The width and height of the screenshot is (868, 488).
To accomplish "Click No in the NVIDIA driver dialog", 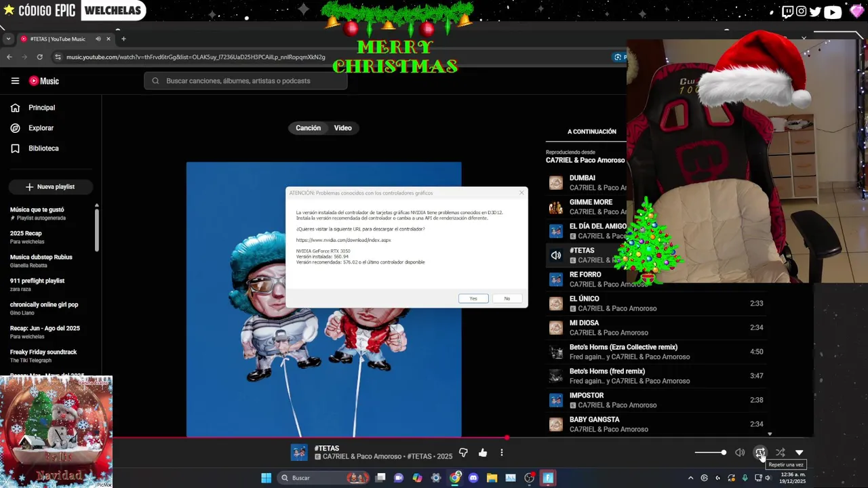I will tap(507, 299).
